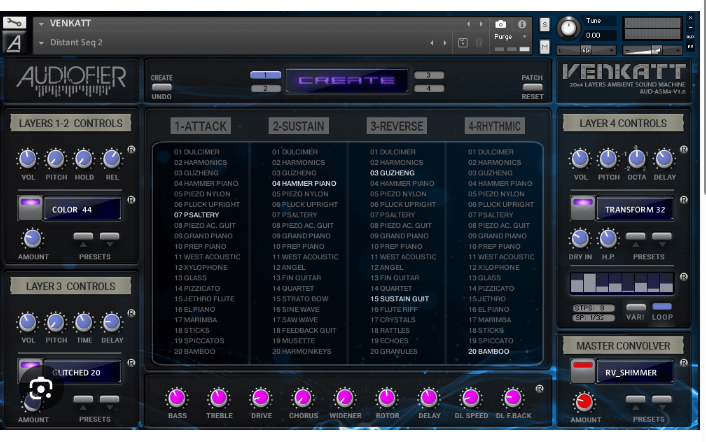This screenshot has width=706, height=442.
Task: Click the Tune value field 0.00
Action: [x=599, y=35]
